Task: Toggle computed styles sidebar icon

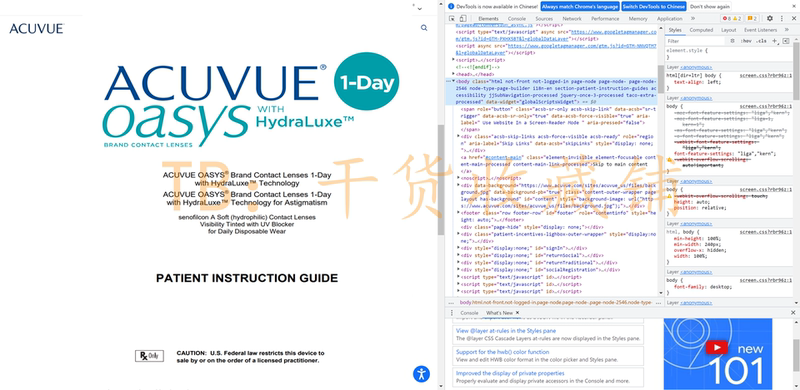Action: (786, 41)
